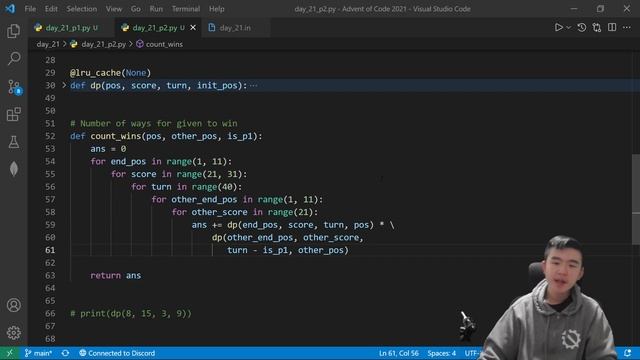Click 'ans = 0' on line 53
640x360 pixels.
(108, 149)
